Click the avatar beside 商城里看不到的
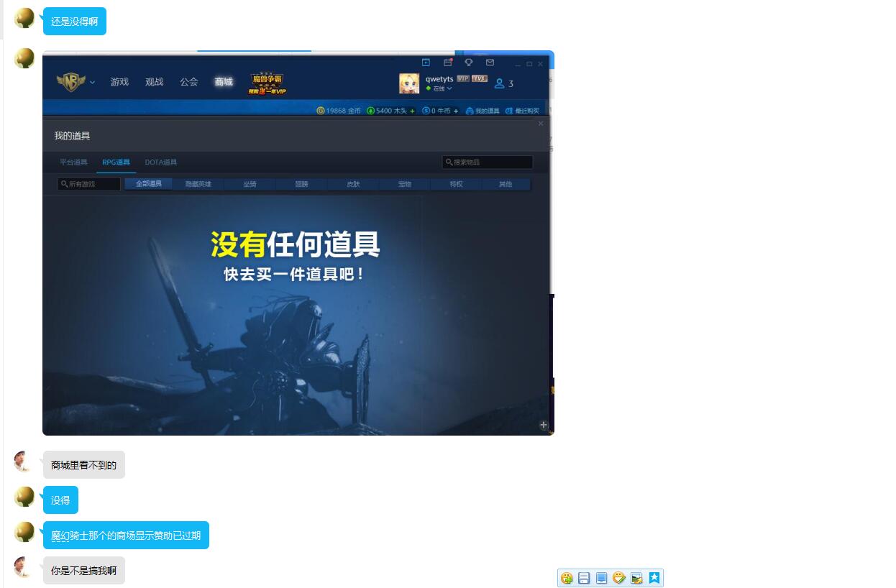This screenshot has width=896, height=588. click(x=24, y=461)
